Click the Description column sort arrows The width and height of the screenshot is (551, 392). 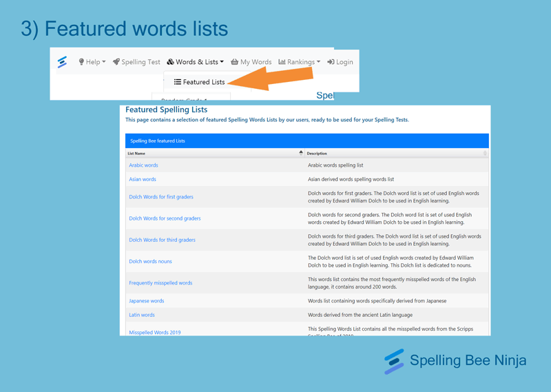[x=485, y=153]
